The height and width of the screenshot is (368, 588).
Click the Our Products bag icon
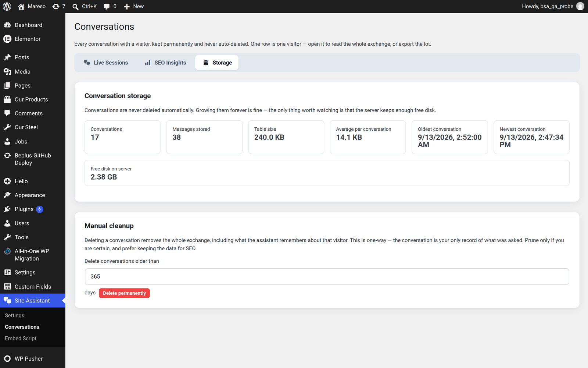click(7, 100)
